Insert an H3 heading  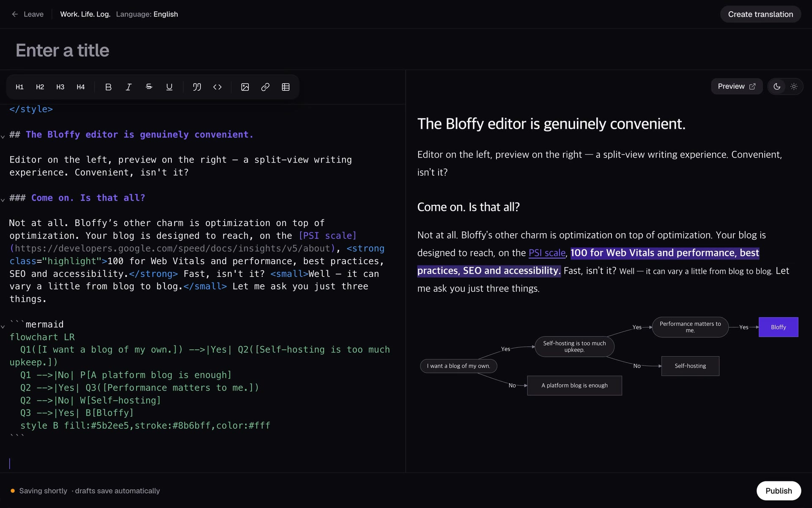(60, 87)
